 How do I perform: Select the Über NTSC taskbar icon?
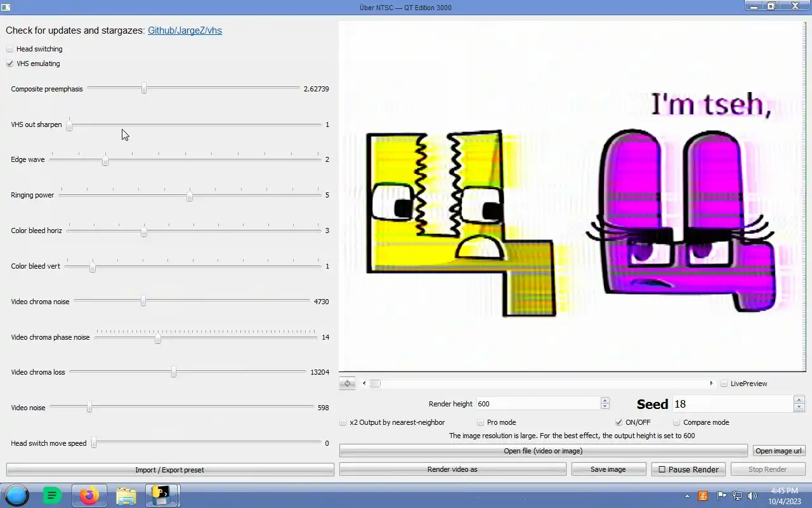162,495
